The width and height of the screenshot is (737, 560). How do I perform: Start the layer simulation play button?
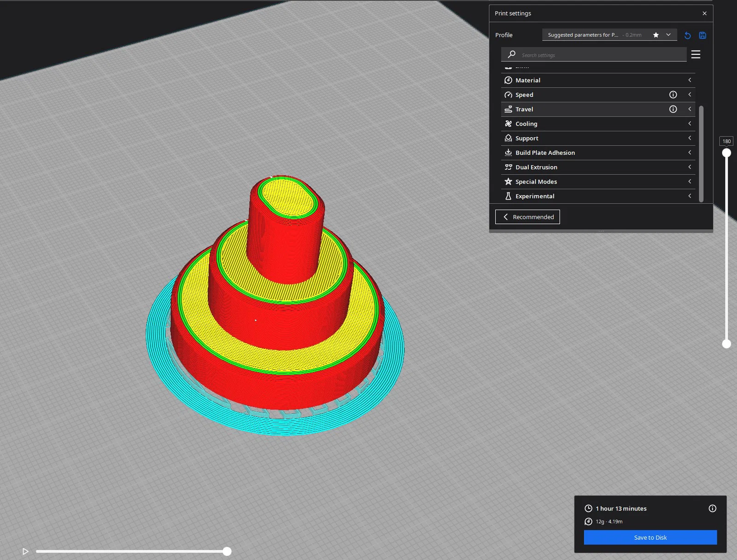[25, 551]
